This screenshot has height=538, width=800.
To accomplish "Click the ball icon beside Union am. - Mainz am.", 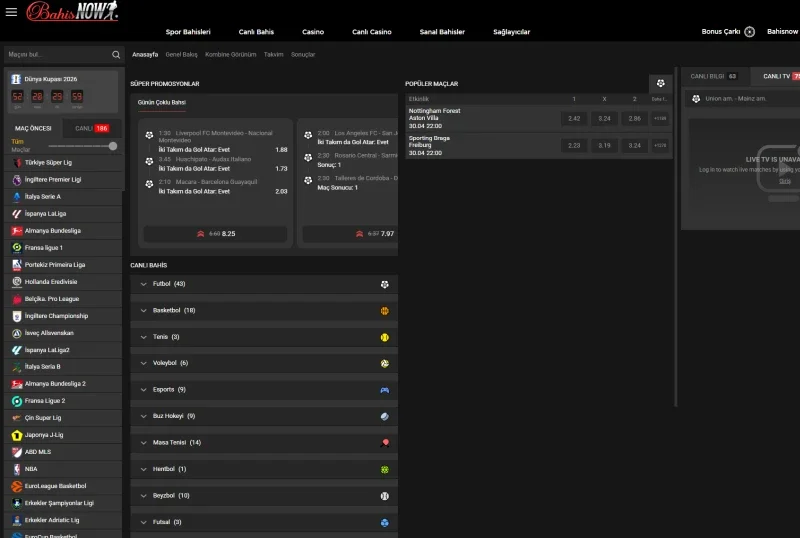I will [x=696, y=99].
